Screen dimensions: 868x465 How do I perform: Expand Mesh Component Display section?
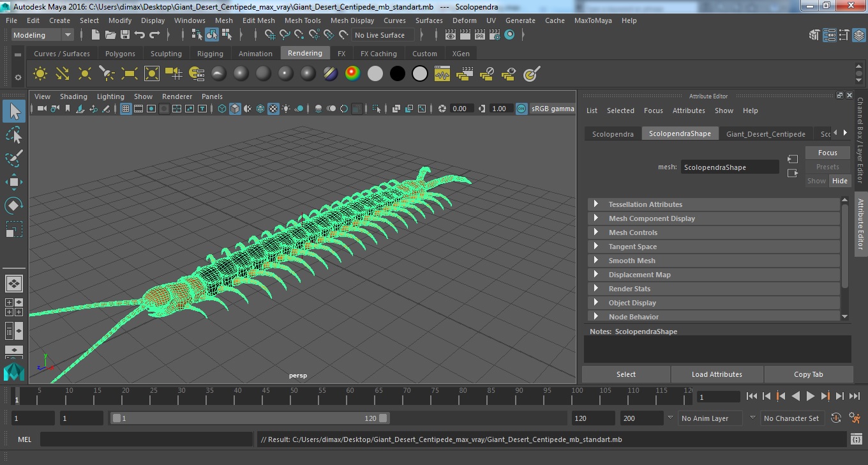pos(714,218)
